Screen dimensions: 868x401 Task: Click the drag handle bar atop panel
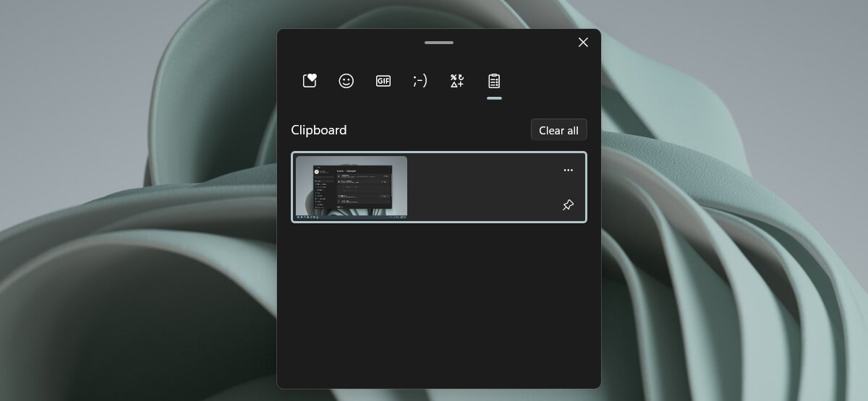tap(439, 43)
